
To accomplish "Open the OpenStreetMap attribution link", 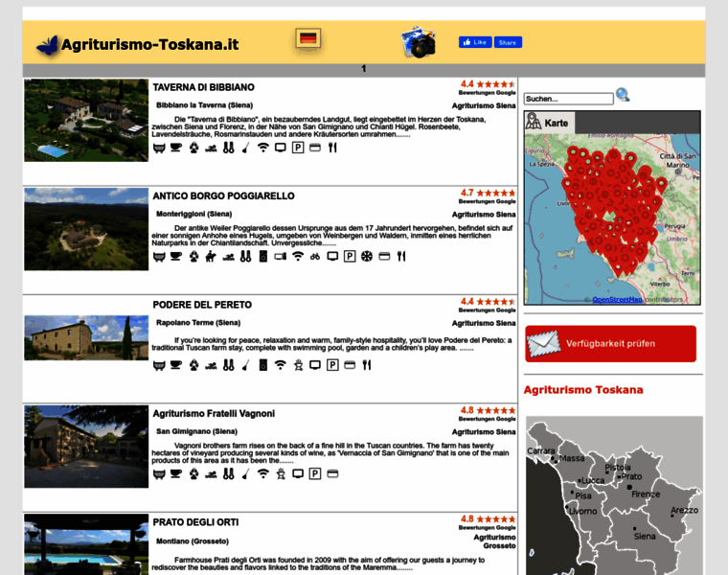I will pyautogui.click(x=618, y=300).
